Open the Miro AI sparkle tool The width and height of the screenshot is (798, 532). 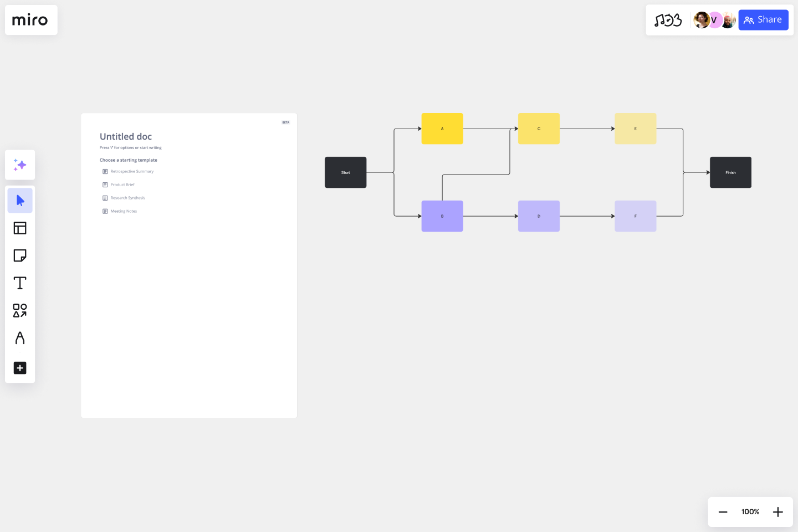coord(20,165)
